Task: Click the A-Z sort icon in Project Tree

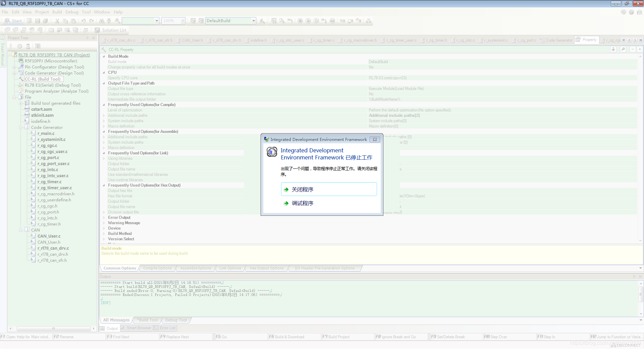Action: 11,46
